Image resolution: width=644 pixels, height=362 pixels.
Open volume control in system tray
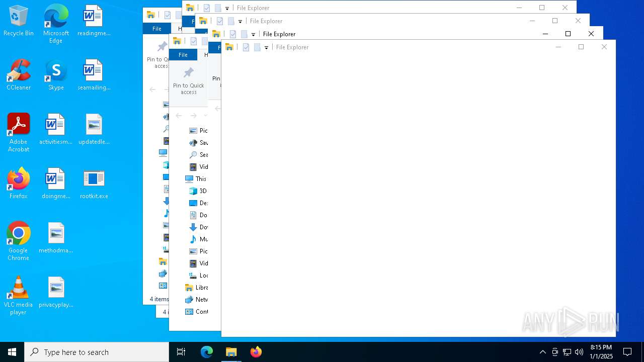click(579, 352)
